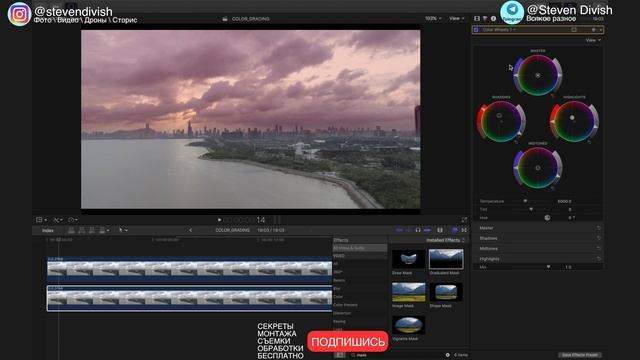Open the Installed Effects dropdown

point(445,240)
